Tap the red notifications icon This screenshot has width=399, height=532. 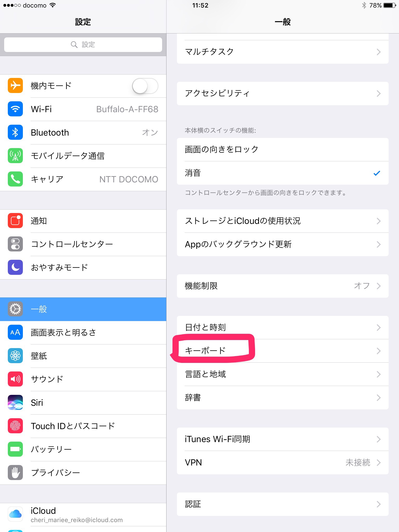point(15,221)
